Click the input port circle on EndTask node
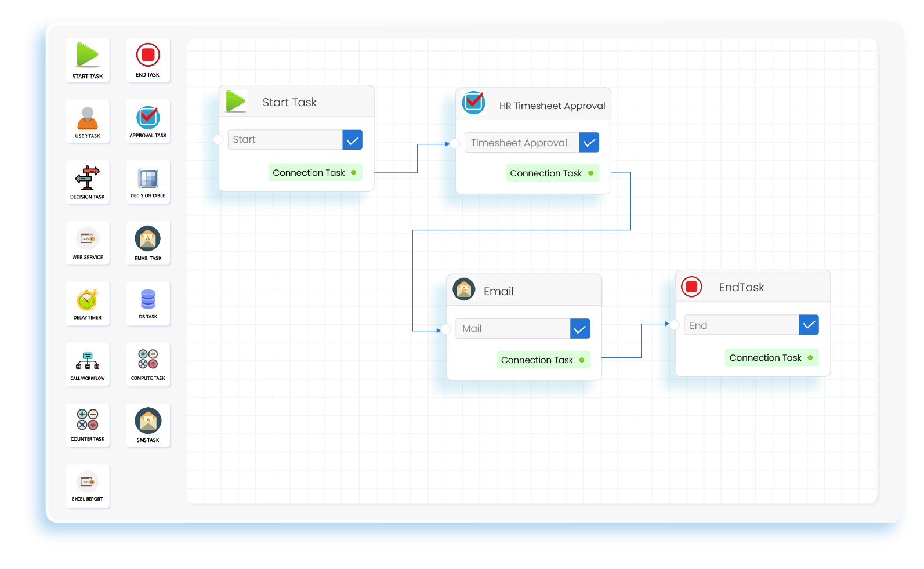The height and width of the screenshot is (569, 924). pos(675,325)
